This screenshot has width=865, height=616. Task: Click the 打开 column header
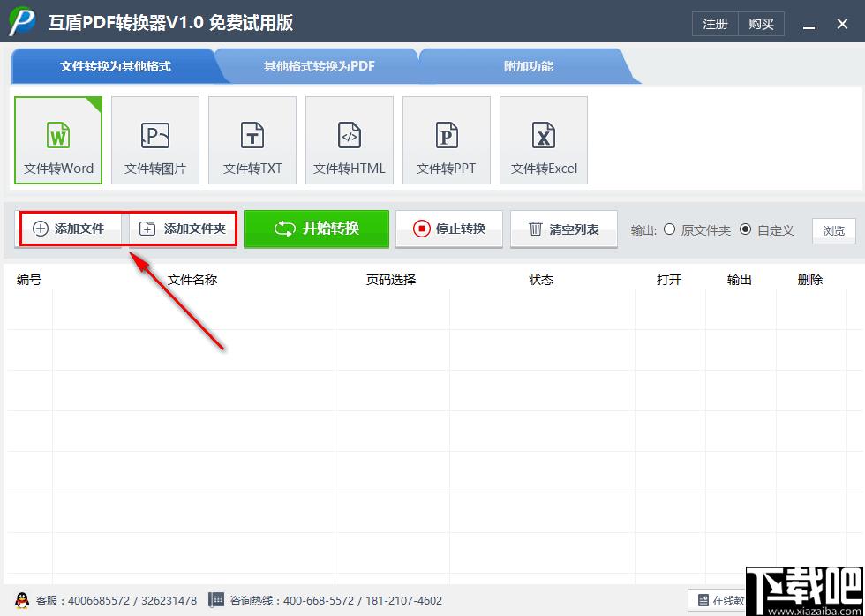[669, 280]
